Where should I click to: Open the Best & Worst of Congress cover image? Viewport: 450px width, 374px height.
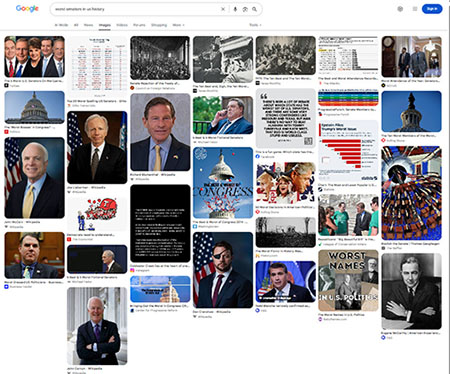223,183
